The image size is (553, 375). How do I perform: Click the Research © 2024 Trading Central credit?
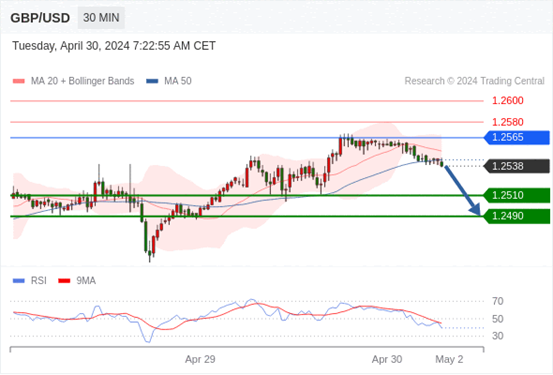click(x=474, y=81)
